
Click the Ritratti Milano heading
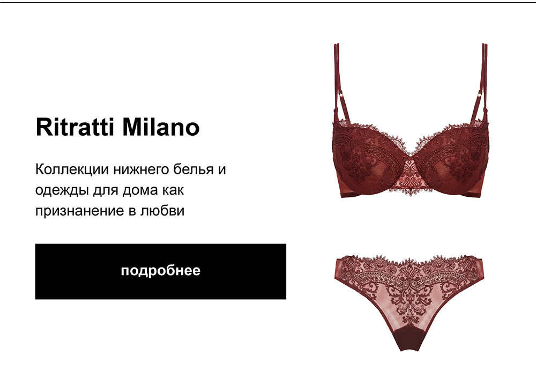(117, 127)
